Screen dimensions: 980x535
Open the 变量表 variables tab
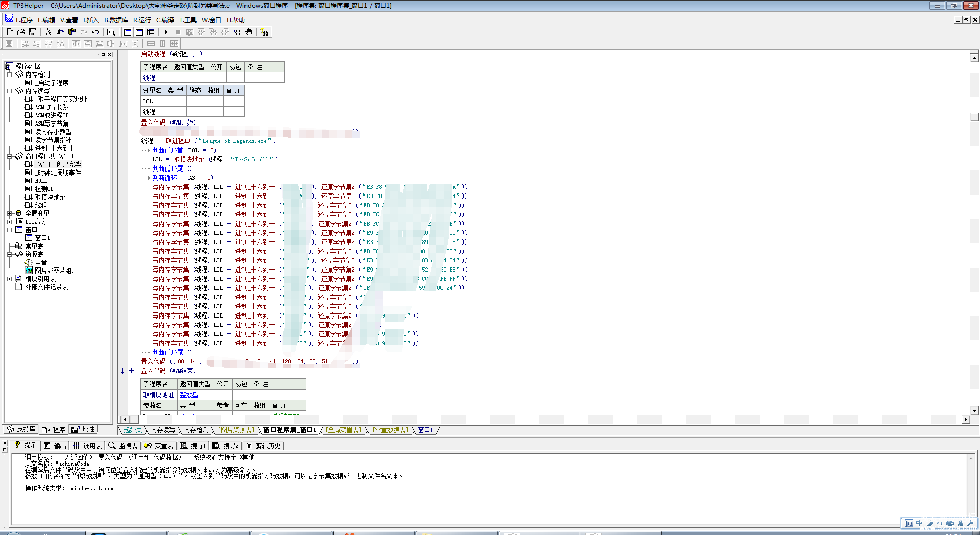pos(159,446)
